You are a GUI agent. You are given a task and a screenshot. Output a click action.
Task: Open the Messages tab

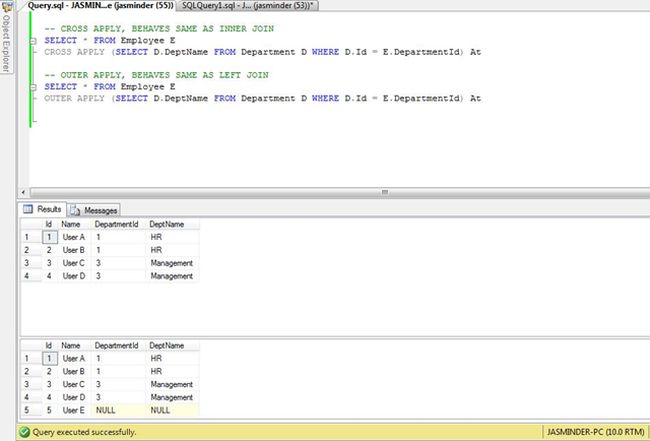coord(99,210)
